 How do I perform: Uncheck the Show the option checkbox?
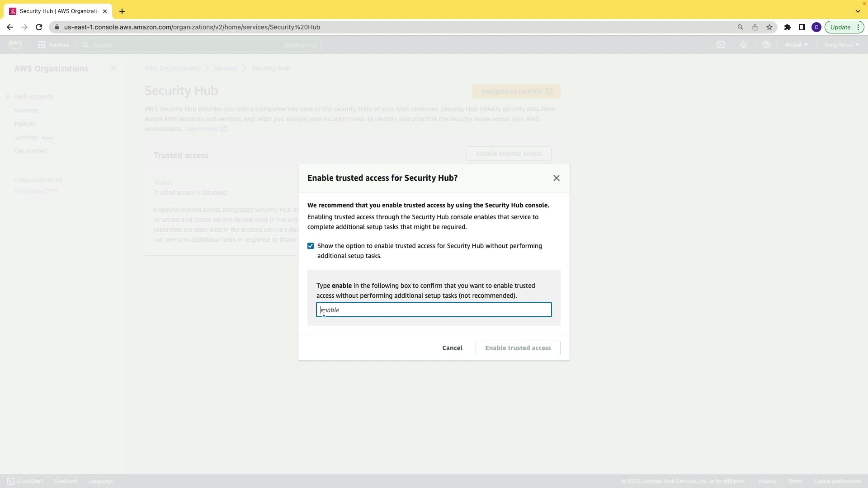pos(311,246)
